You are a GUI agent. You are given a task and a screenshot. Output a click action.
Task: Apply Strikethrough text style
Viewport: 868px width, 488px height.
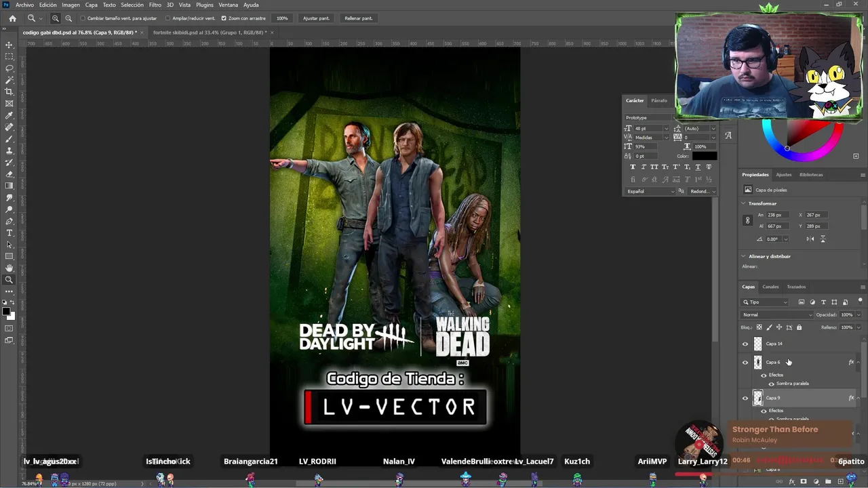click(x=709, y=167)
